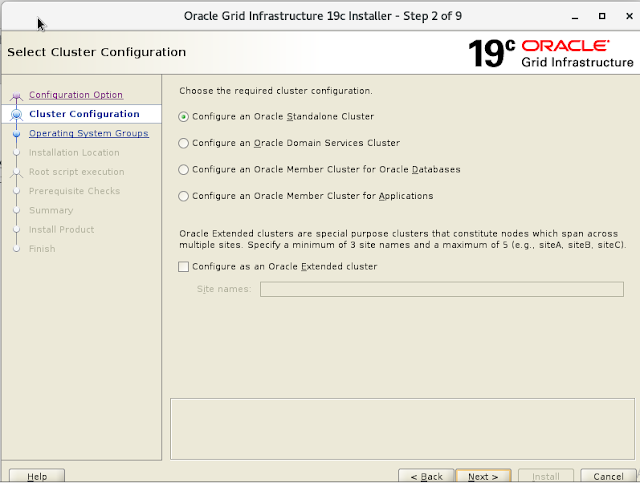
Task: Click the Oracle 19c Grid Infrastructure logo
Action: [x=551, y=53]
